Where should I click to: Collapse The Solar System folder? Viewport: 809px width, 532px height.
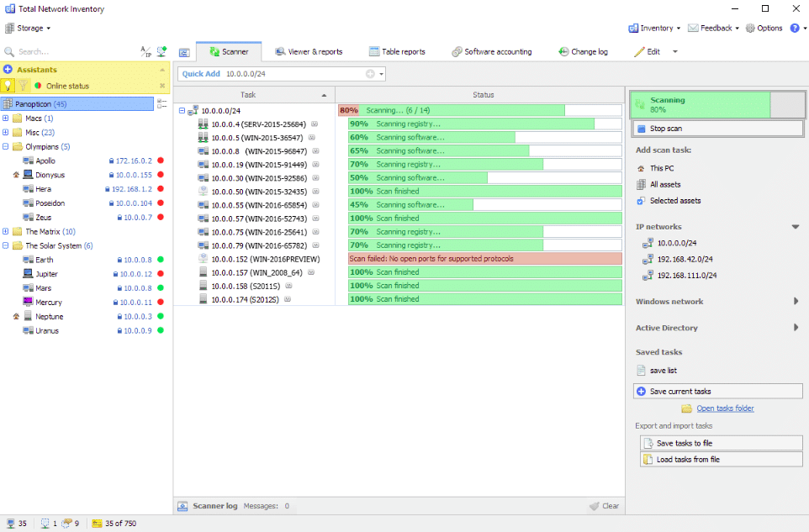click(6, 245)
